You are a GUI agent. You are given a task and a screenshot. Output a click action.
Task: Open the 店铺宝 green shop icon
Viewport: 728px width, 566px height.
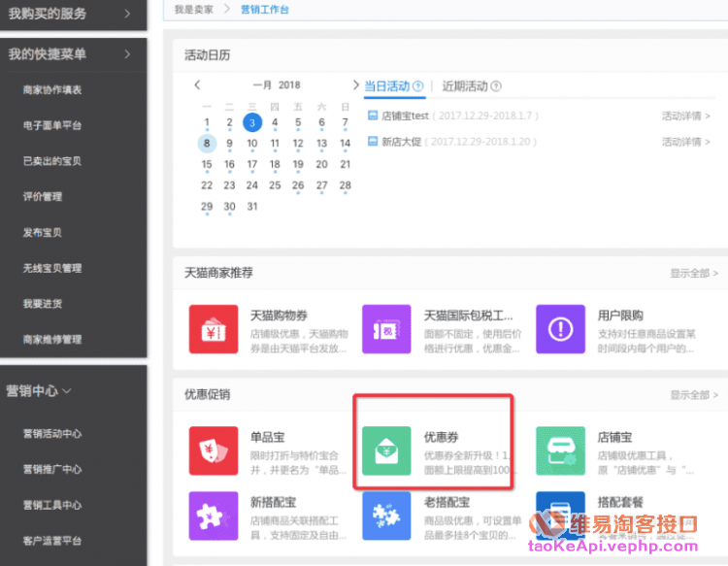click(x=560, y=450)
